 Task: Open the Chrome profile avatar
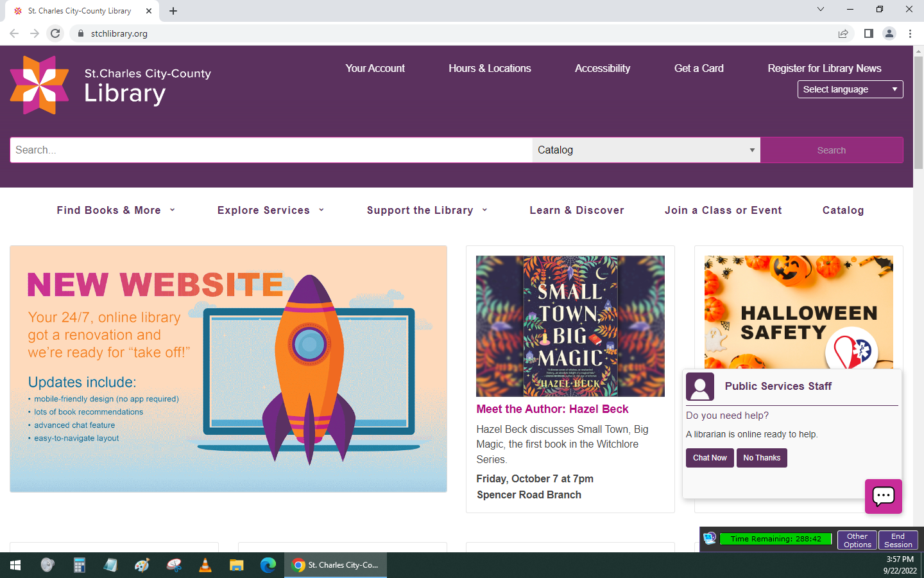pos(889,33)
